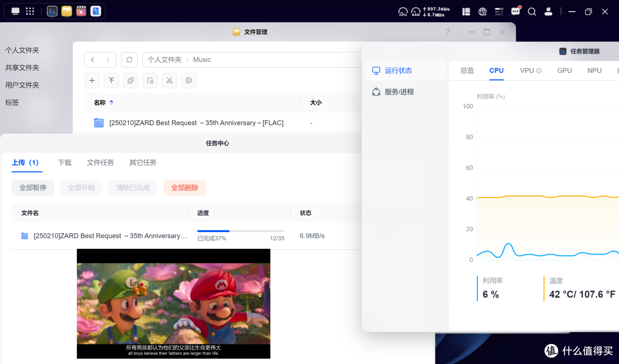Switch to the GPU tab
The width and height of the screenshot is (619, 364).
click(565, 71)
